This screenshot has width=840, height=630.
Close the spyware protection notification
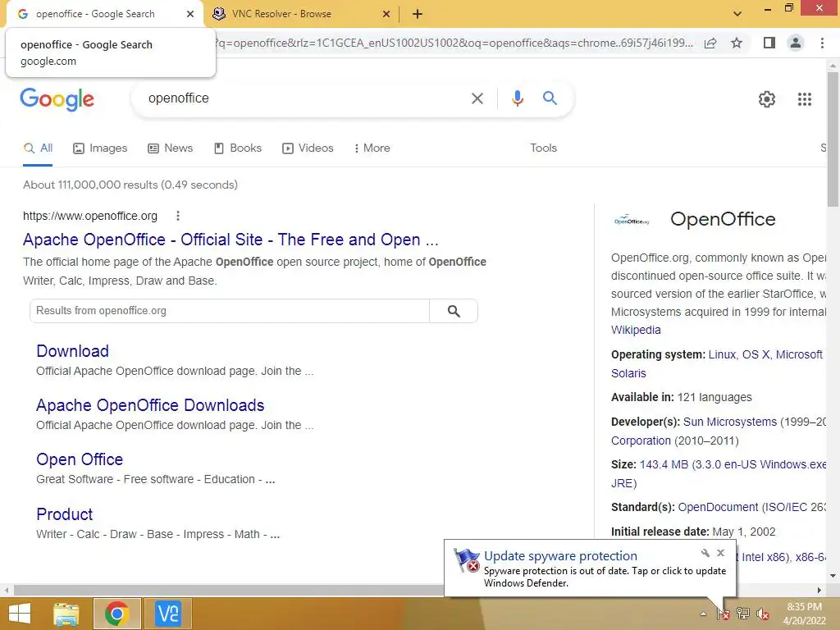(x=720, y=553)
